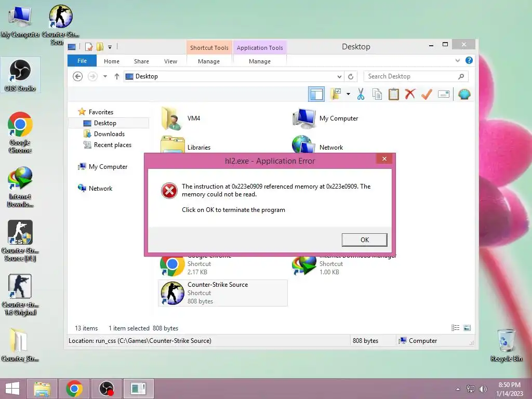532x399 pixels.
Task: Expand the address bar history dropdown
Action: [339, 77]
